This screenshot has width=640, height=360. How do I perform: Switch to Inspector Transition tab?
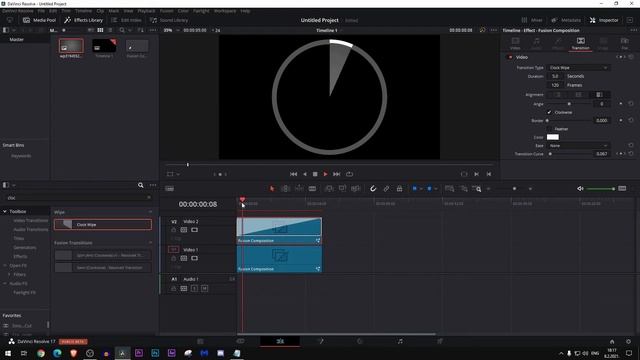580,43
